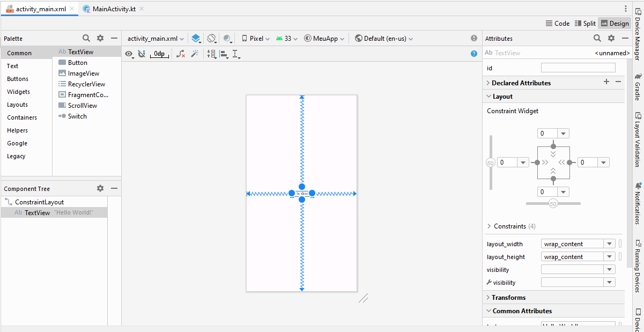
Task: Click the horizontal bias slider handle
Action: 553,204
